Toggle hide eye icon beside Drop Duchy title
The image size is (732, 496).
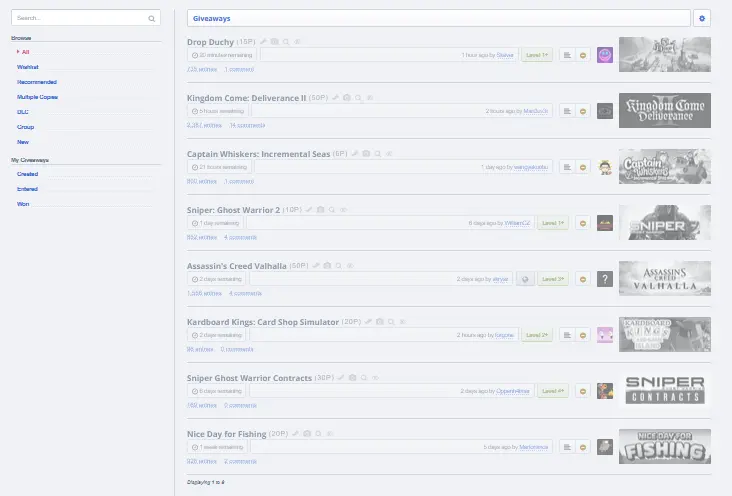coord(297,42)
